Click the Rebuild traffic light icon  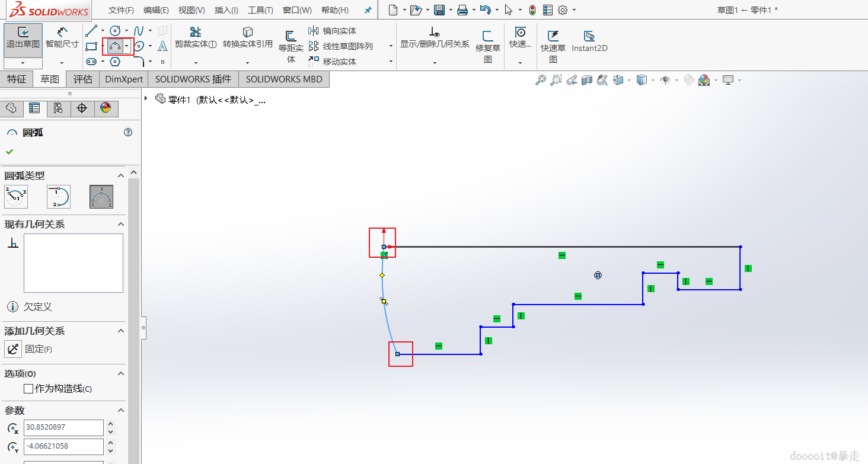532,10
